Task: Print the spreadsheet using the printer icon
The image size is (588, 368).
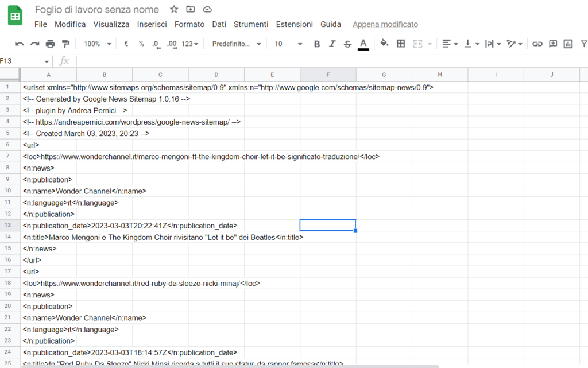Action: coord(51,44)
